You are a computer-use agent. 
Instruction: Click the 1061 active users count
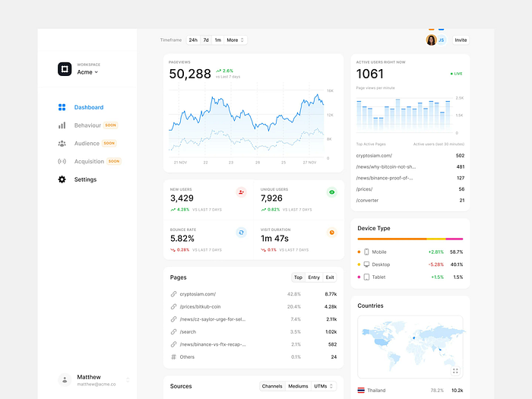pos(370,74)
